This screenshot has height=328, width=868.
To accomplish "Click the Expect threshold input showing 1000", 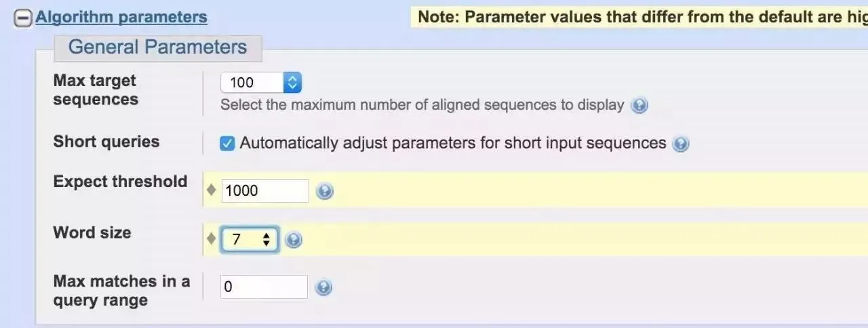I will click(x=264, y=191).
